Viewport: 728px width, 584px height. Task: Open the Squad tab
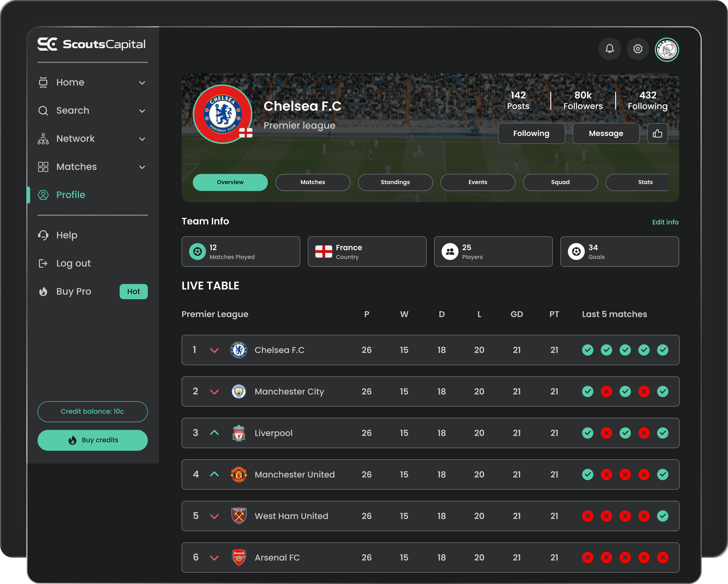(560, 182)
